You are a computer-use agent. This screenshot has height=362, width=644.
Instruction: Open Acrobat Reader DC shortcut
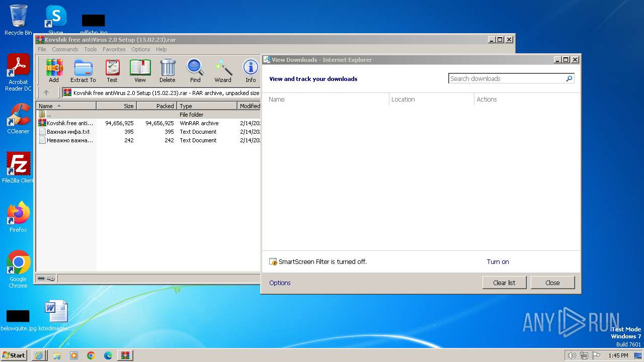tap(18, 73)
